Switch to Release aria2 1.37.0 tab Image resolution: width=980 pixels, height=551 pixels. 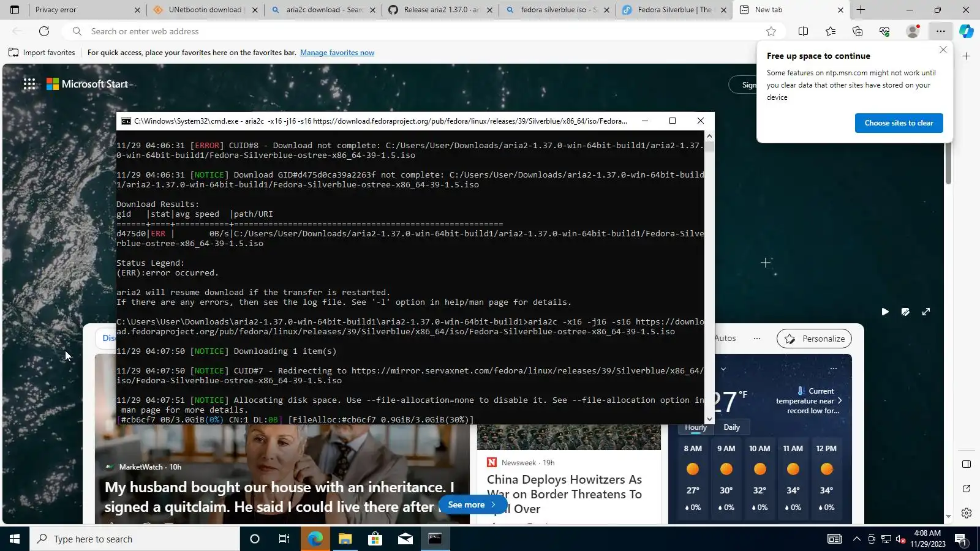point(441,10)
